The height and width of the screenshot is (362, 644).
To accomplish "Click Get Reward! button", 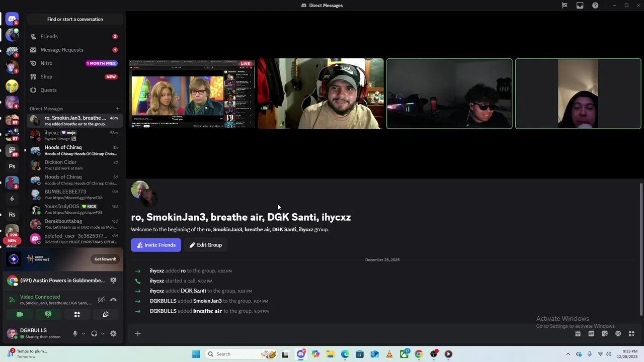I will tap(105, 259).
